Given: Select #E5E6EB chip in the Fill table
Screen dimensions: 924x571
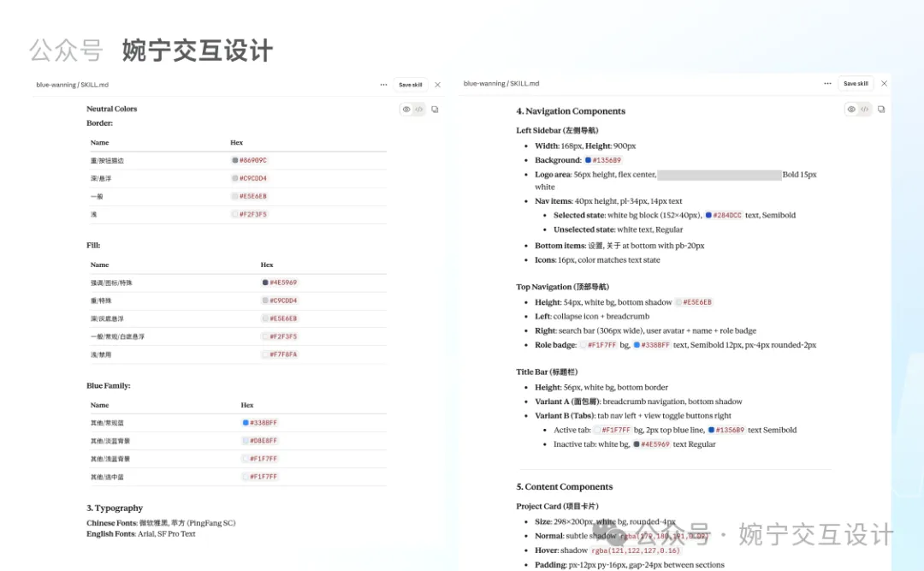Looking at the screenshot, I should [280, 318].
